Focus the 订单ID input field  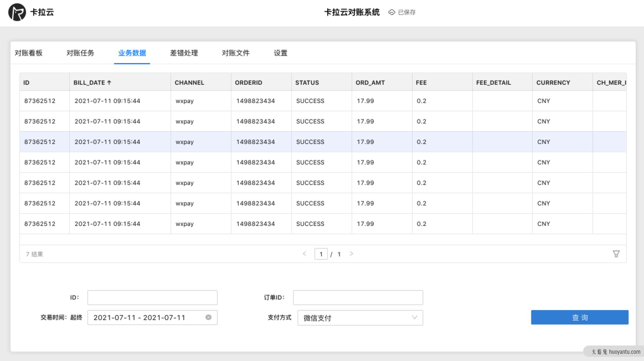358,298
